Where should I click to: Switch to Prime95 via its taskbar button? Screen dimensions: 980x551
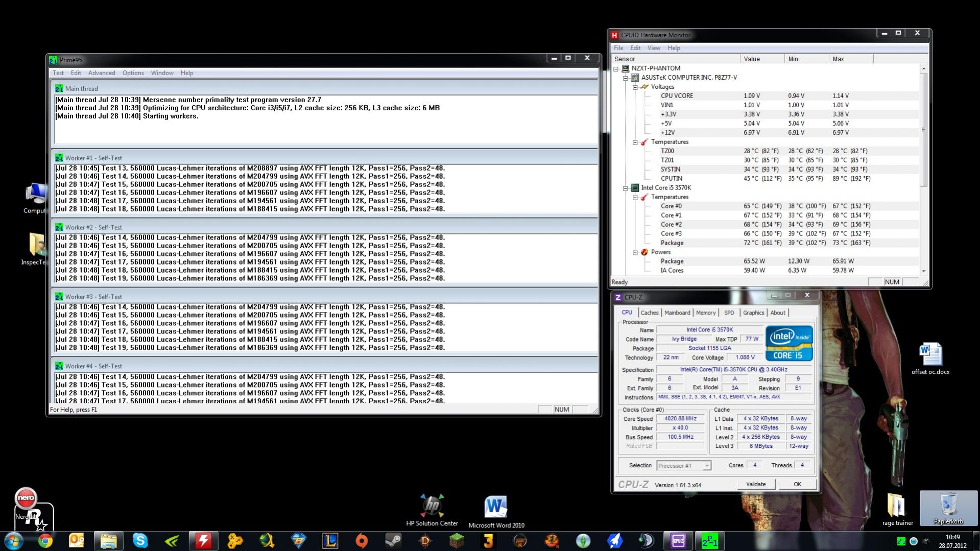point(710,540)
